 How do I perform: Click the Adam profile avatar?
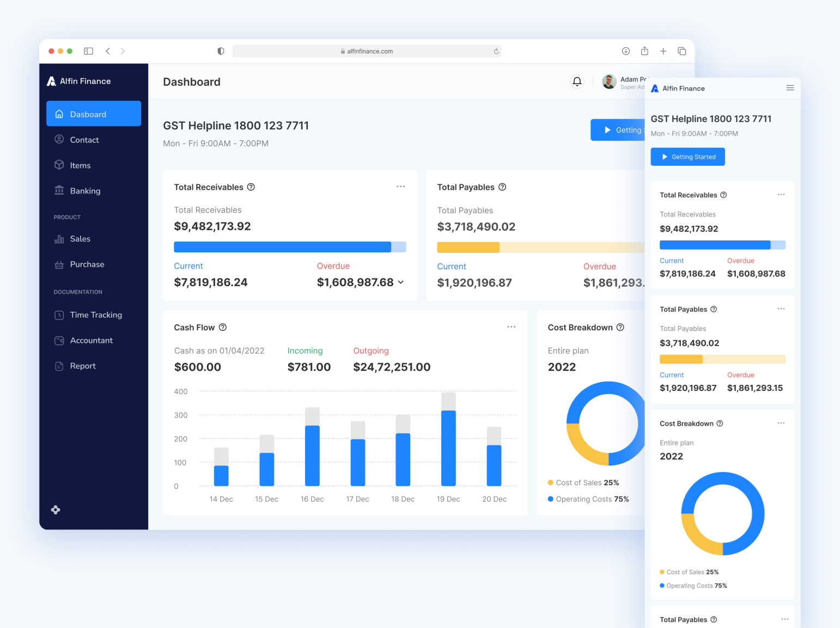pyautogui.click(x=609, y=81)
